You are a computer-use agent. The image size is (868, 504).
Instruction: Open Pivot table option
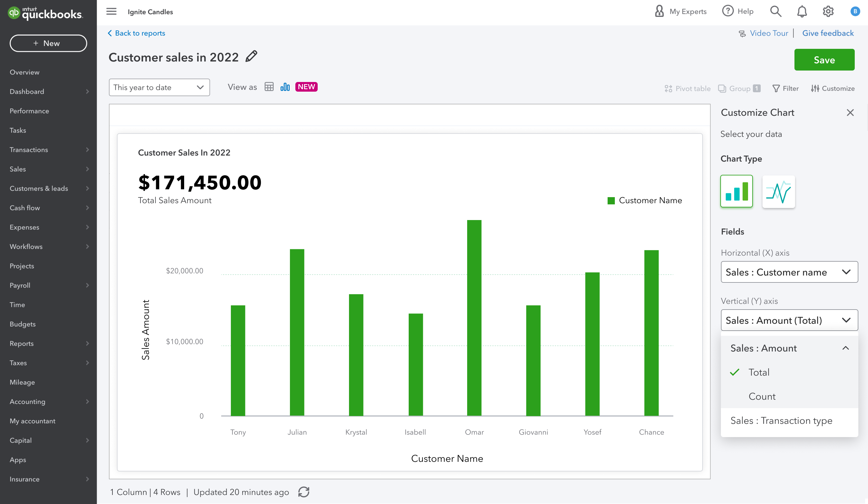[687, 89]
